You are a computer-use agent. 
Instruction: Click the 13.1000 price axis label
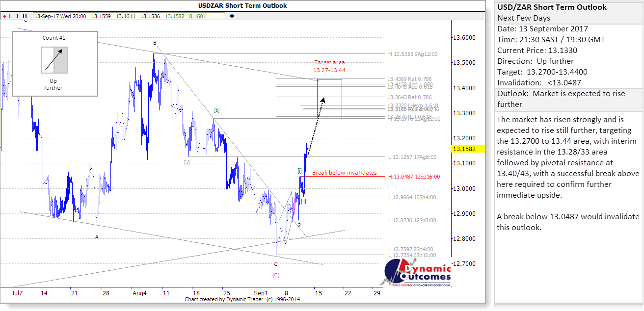click(x=463, y=163)
